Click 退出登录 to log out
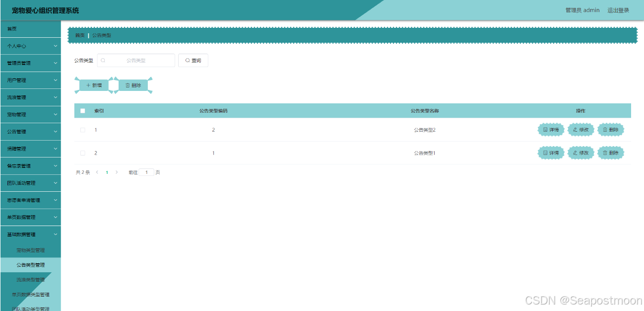The height and width of the screenshot is (311, 644). (x=618, y=10)
